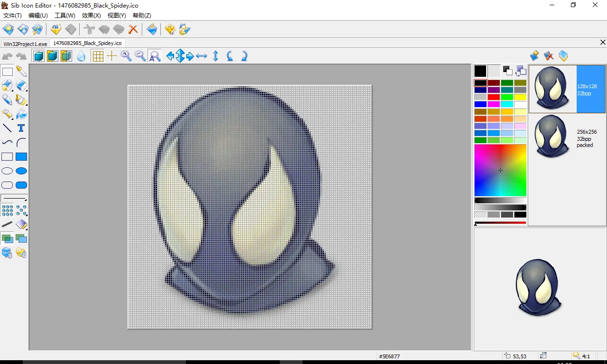This screenshot has height=364, width=607.
Task: Click the wizard wand icon in top toolbar
Action: [x=37, y=29]
